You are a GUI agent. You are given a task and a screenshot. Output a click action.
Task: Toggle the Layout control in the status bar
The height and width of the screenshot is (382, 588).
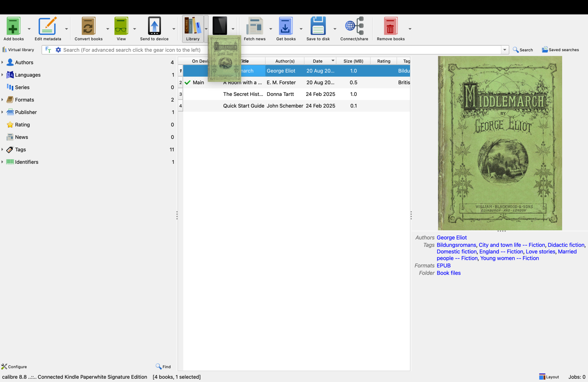[548, 376]
